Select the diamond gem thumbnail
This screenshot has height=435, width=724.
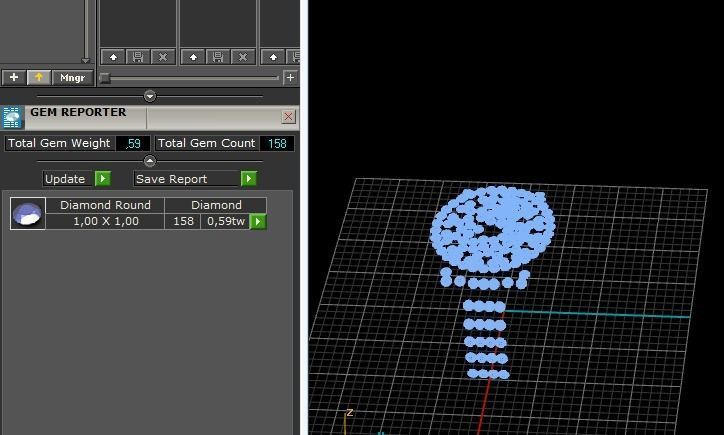[28, 213]
